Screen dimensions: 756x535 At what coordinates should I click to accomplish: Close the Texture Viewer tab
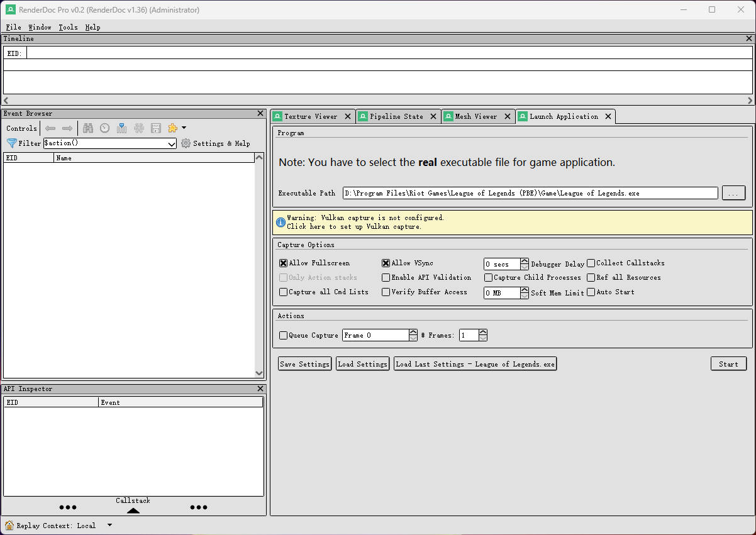[x=348, y=116]
